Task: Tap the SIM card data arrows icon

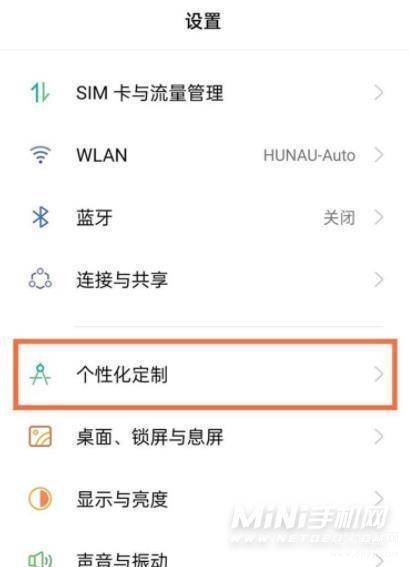Action: [x=40, y=93]
